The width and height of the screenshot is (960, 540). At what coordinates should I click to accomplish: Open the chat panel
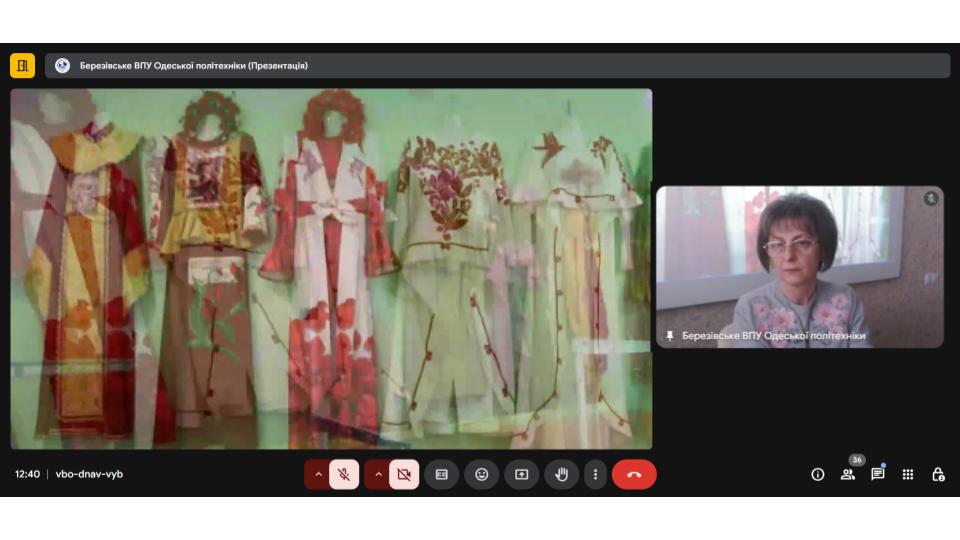pos(878,474)
